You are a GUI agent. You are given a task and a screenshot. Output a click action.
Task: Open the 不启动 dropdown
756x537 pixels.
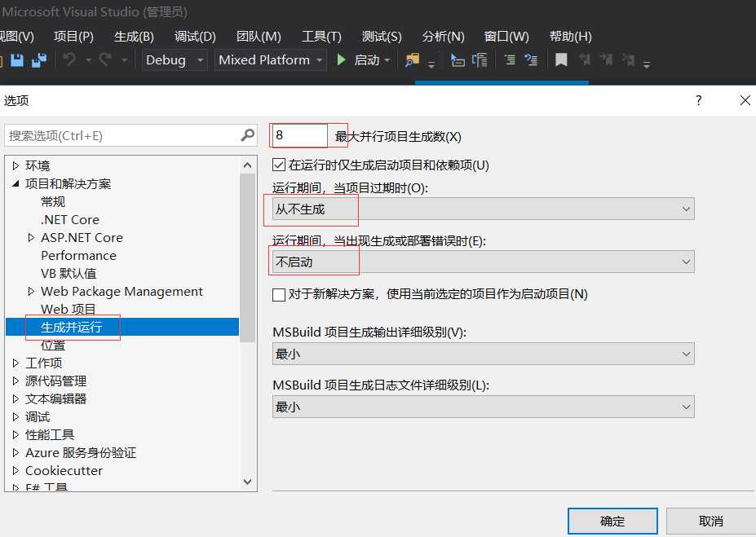(x=483, y=262)
